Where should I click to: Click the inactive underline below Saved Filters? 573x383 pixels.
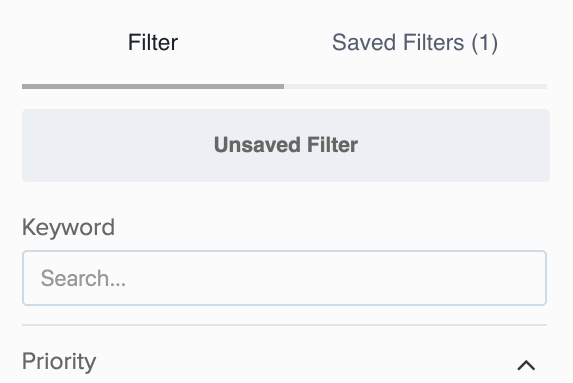pyautogui.click(x=415, y=87)
